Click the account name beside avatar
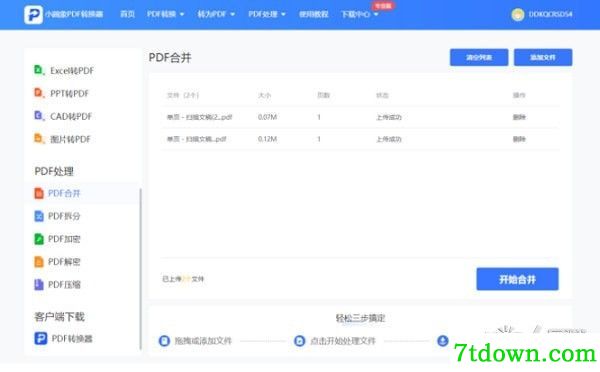Screen dimensions: 600x372 tap(551, 14)
